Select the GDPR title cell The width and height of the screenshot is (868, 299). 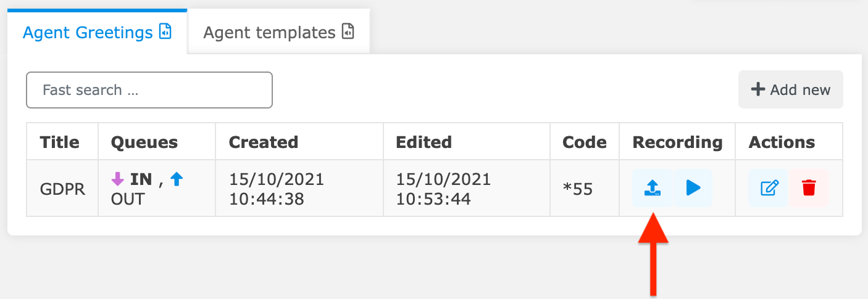pos(62,189)
